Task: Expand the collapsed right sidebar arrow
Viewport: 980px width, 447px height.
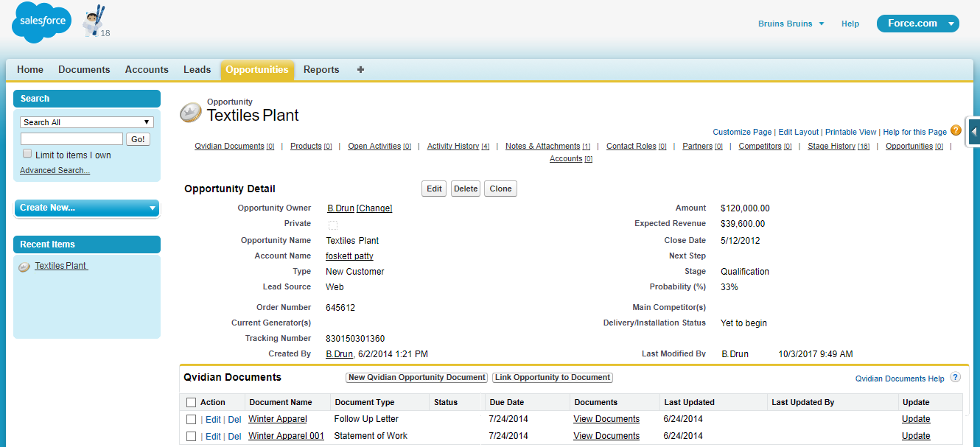Action: click(x=974, y=132)
